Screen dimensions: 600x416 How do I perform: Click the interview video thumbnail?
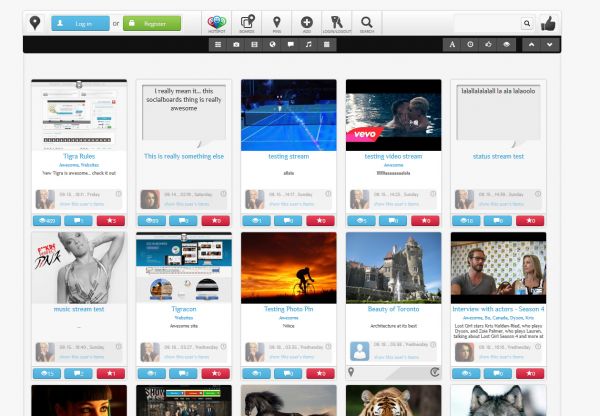pyautogui.click(x=498, y=268)
